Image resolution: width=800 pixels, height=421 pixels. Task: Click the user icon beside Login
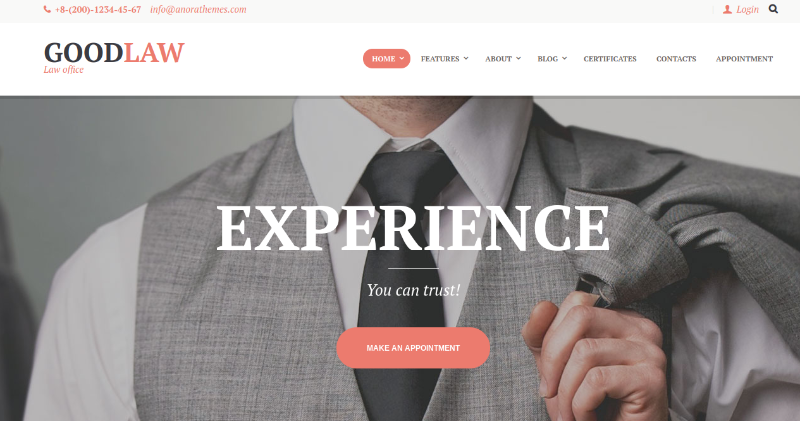pos(728,9)
